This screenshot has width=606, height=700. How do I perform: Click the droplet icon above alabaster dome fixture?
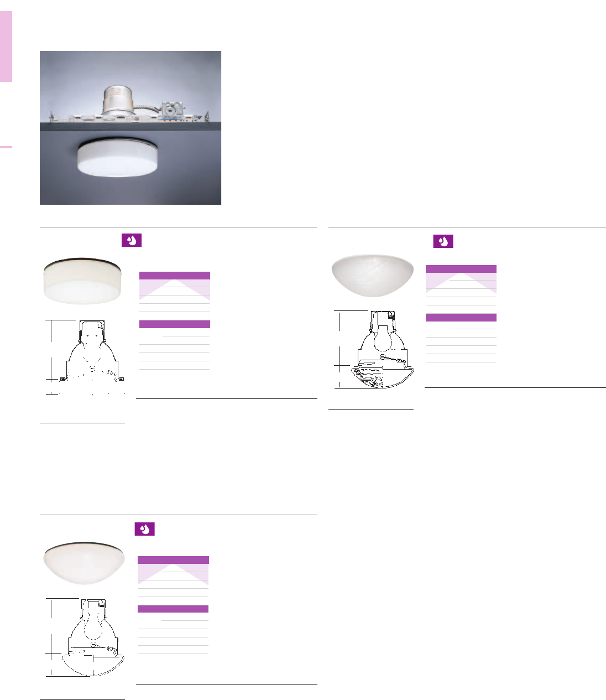(x=443, y=241)
